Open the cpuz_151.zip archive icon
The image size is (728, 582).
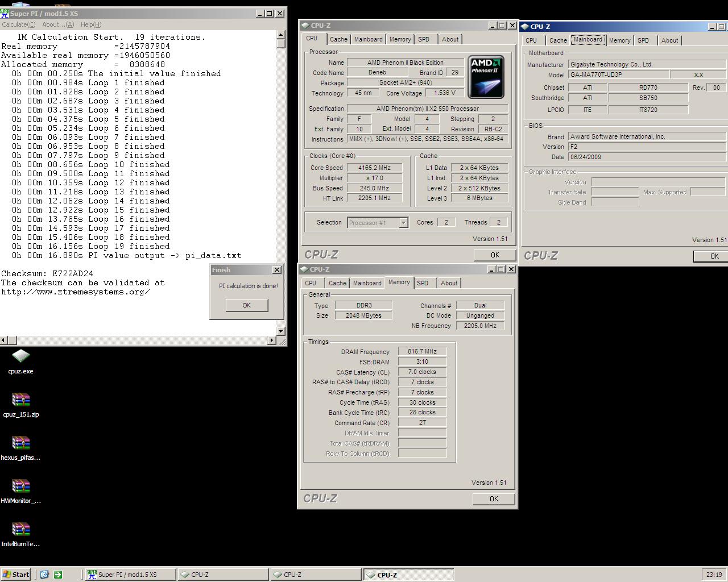coord(20,405)
